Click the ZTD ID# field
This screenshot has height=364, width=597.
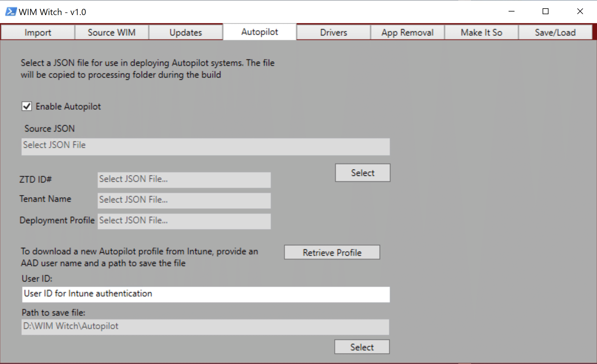pyautogui.click(x=184, y=180)
